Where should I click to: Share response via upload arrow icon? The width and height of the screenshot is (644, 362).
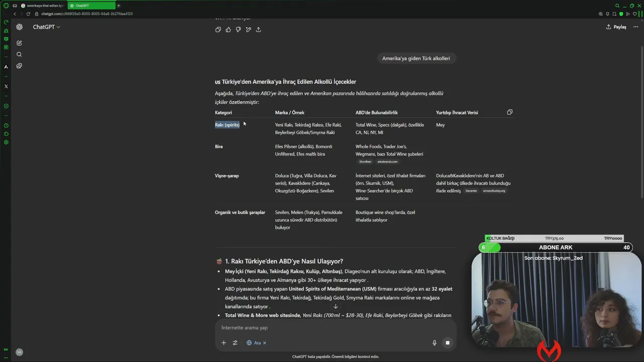(x=258, y=30)
